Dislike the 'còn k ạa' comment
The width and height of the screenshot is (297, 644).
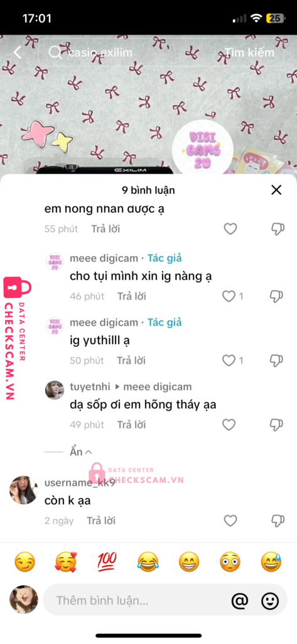tap(278, 521)
